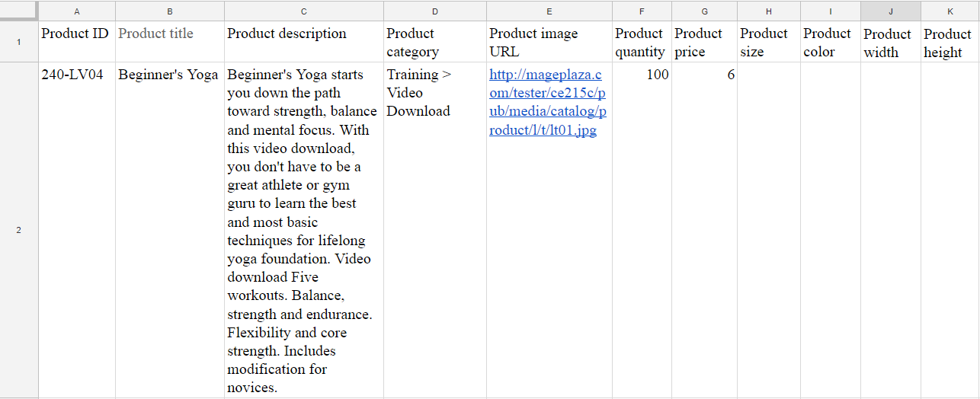The image size is (980, 399).
Task: Select column A header
Action: (x=77, y=11)
